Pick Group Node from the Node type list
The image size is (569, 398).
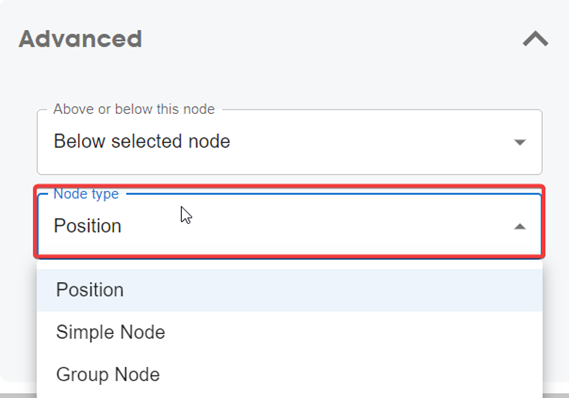(108, 374)
